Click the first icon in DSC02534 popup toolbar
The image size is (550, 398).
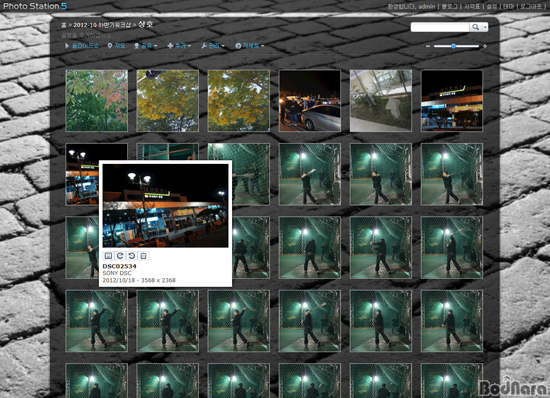[x=108, y=256]
